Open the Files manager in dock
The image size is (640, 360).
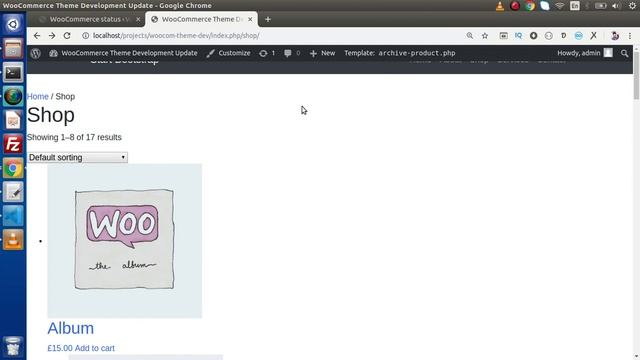13,49
